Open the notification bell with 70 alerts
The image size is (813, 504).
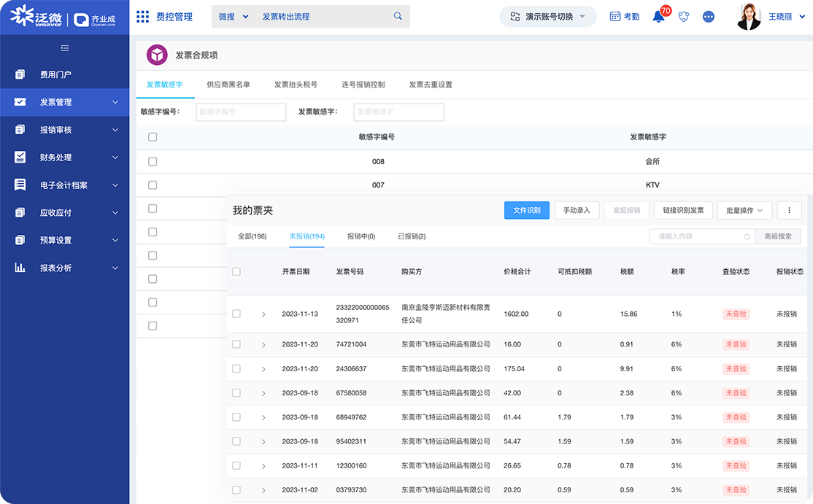(658, 16)
